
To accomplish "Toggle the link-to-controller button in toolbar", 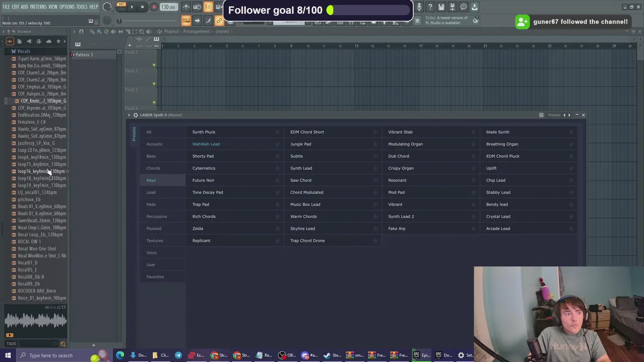I will pos(219,21).
